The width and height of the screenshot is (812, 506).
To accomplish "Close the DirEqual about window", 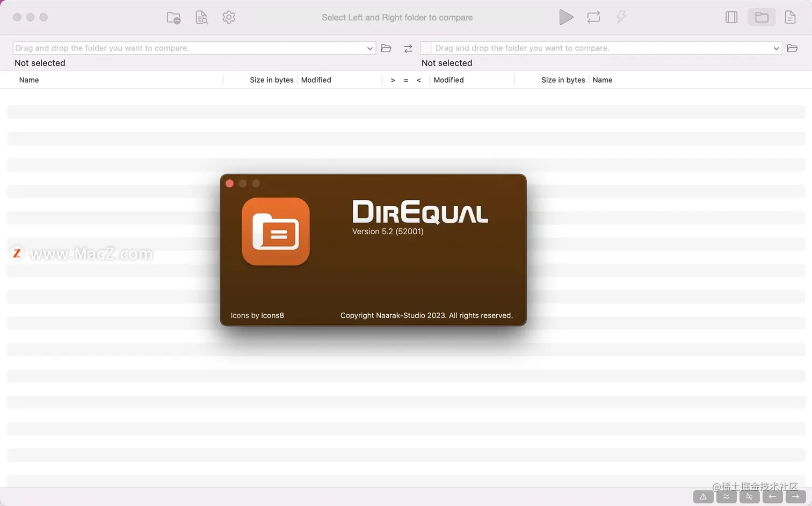I will point(229,184).
